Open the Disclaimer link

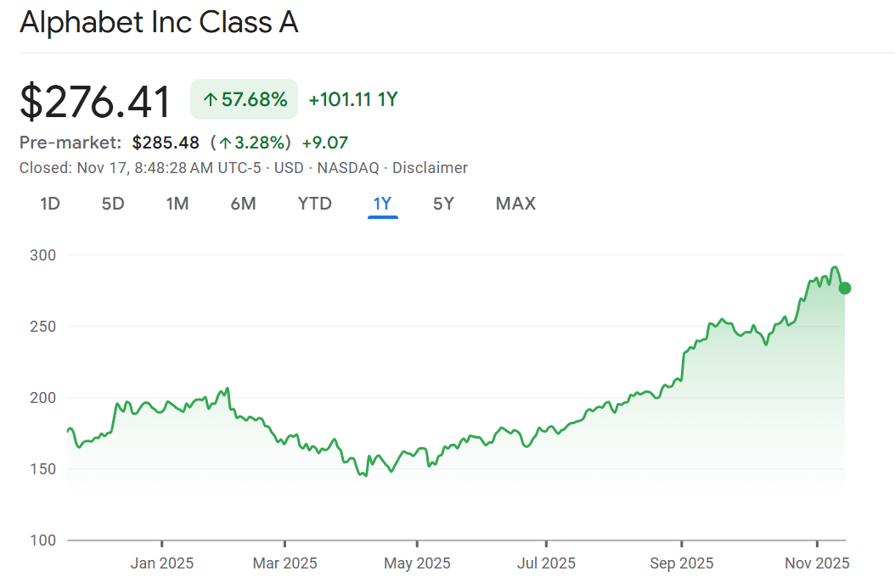tap(430, 168)
